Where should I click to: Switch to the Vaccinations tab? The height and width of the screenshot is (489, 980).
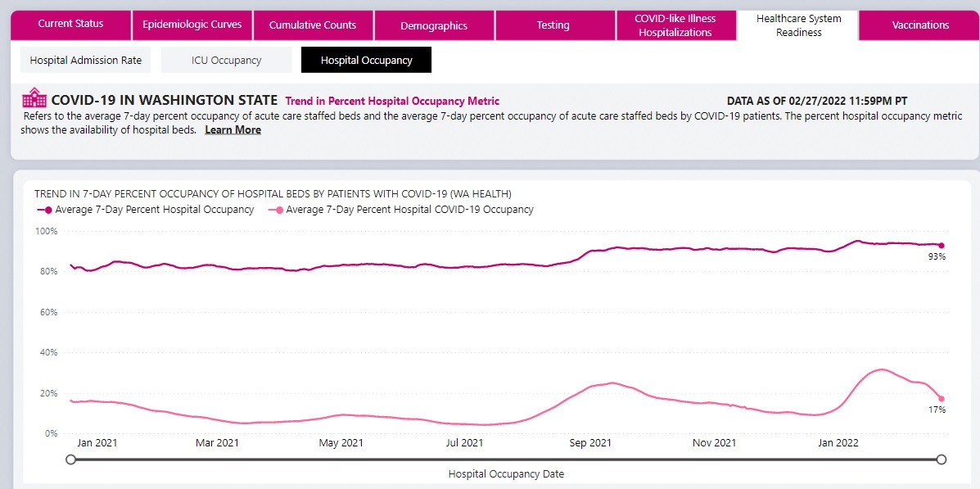click(x=920, y=25)
